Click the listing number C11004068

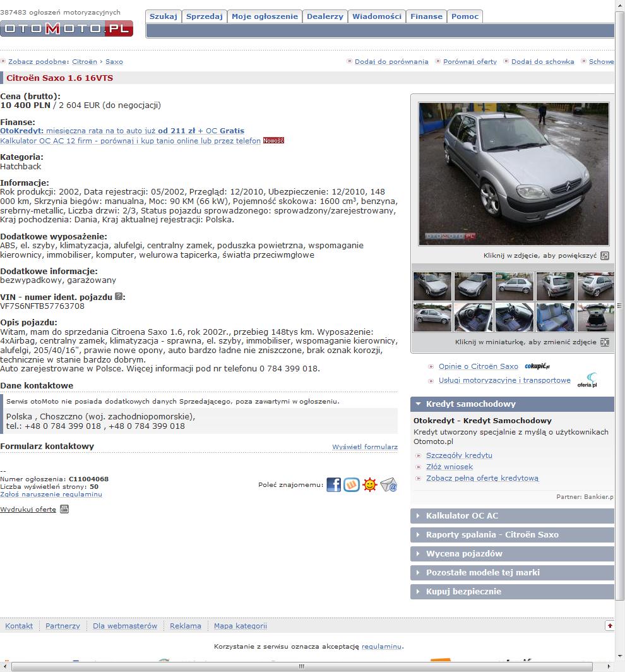88,479
